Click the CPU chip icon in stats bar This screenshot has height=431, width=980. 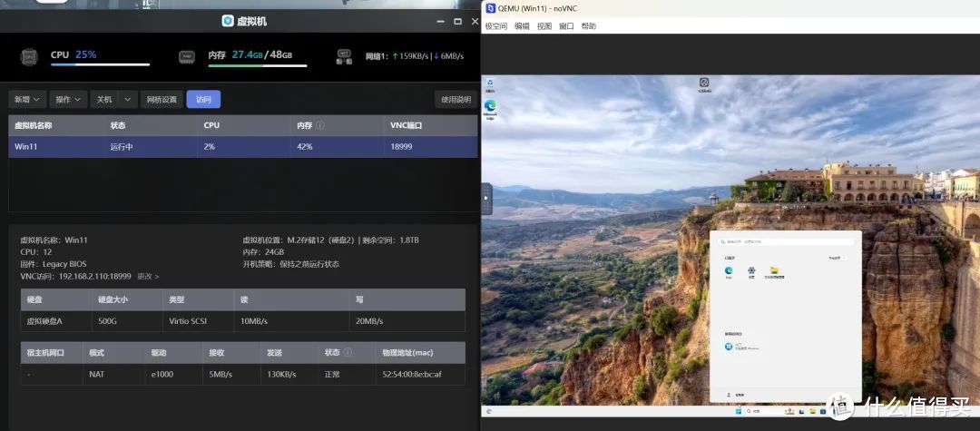30,57
